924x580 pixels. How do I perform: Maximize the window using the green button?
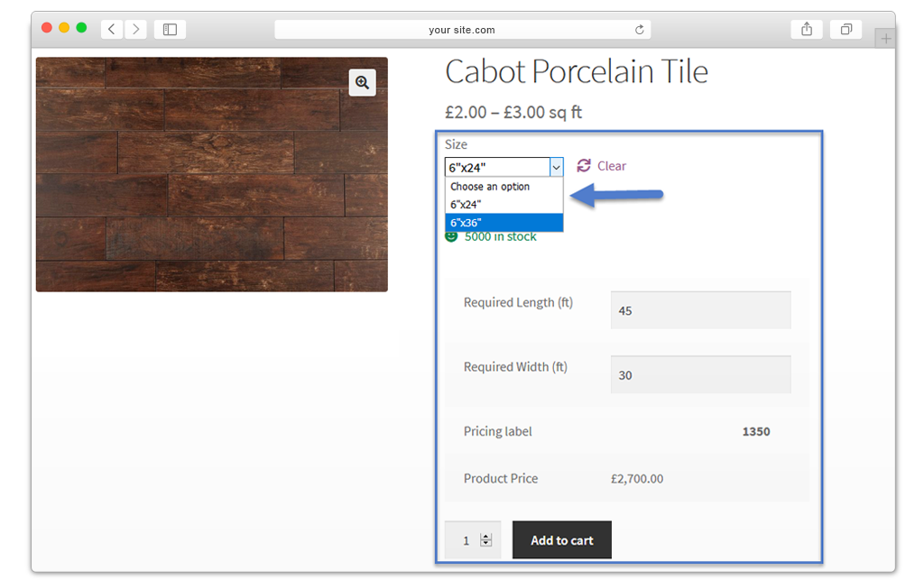[x=81, y=28]
